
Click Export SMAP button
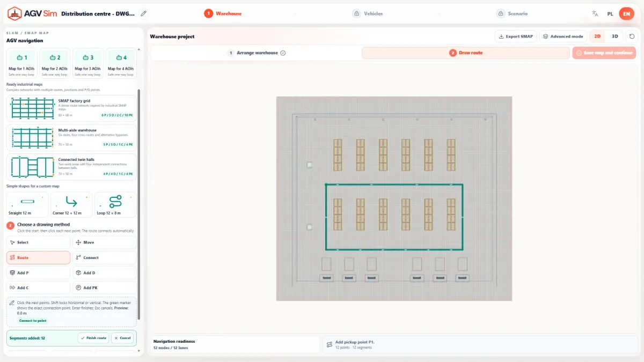point(515,36)
